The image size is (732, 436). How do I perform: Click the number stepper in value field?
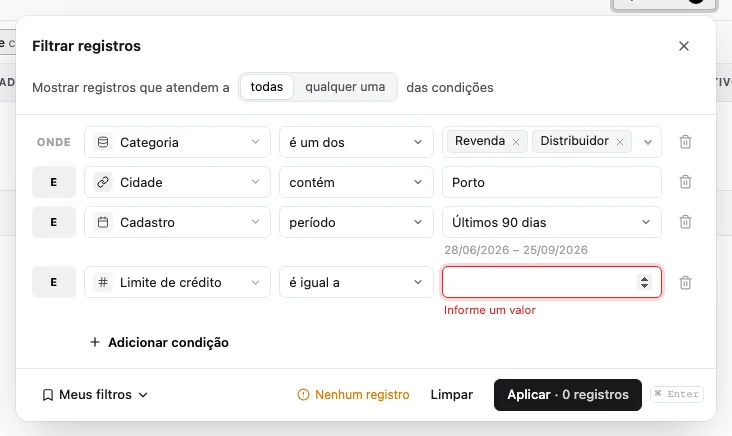[644, 282]
